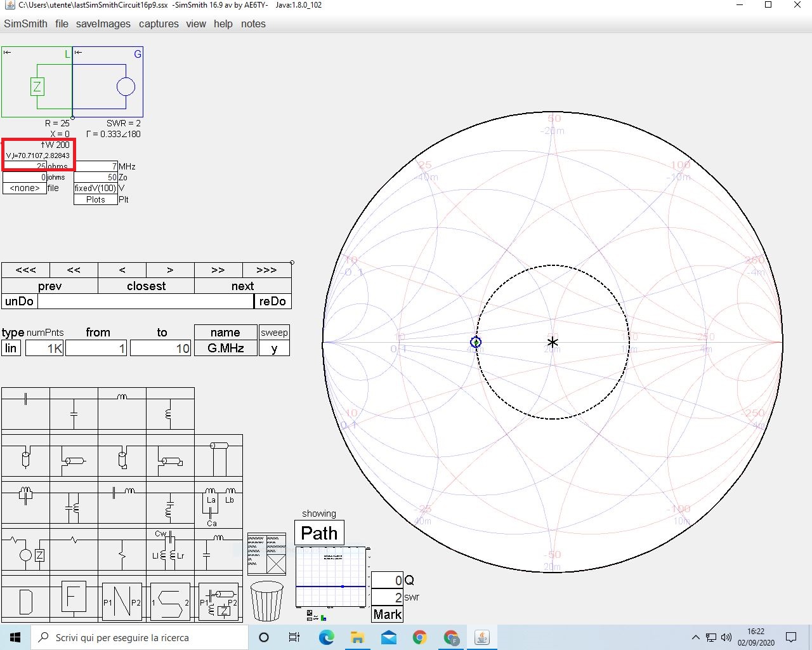Screen dimensions: 812x650
Task: Select the series capacitor-inductor component
Action: pos(122,505)
